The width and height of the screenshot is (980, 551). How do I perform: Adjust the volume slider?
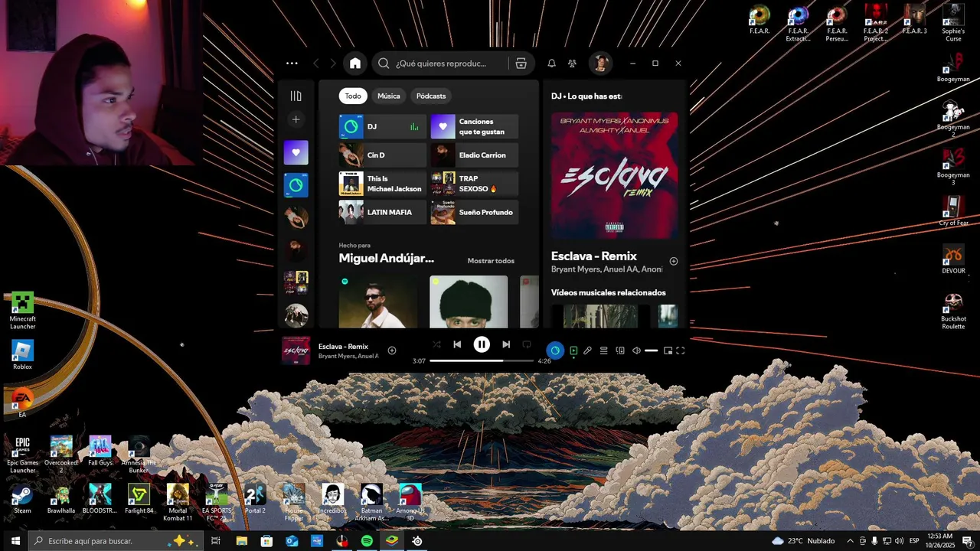click(652, 350)
